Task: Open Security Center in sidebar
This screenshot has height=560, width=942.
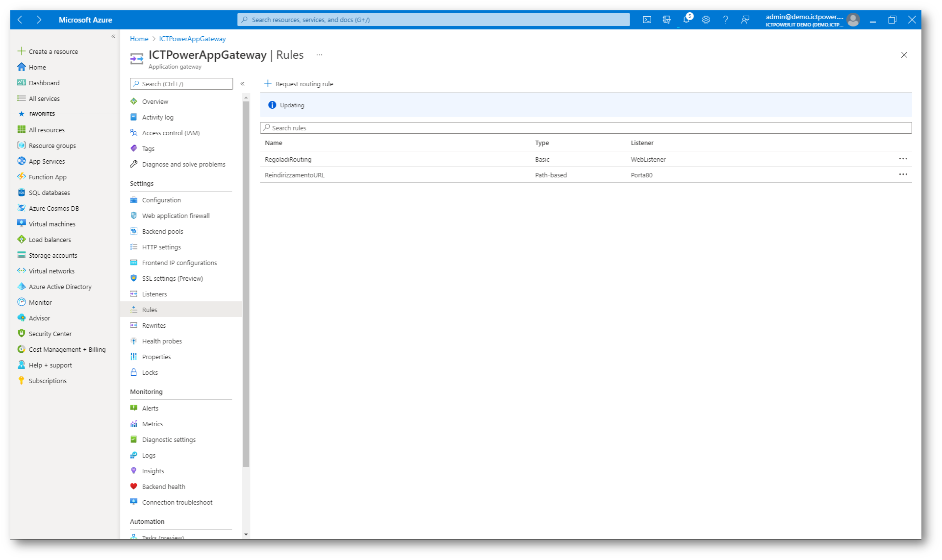Action: (x=45, y=334)
